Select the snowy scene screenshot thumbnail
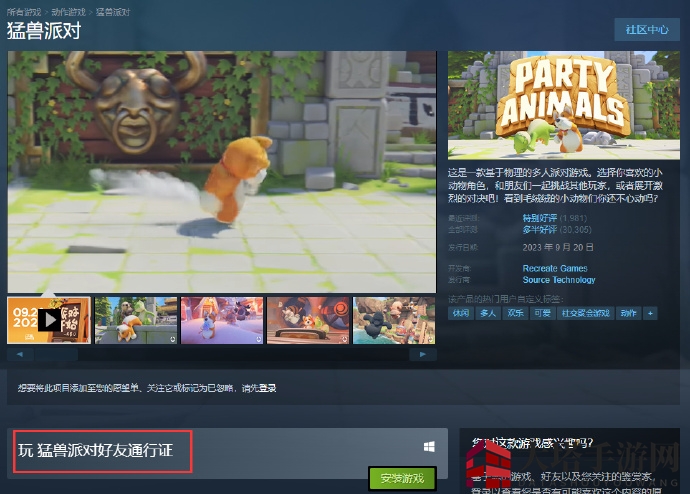 point(222,320)
